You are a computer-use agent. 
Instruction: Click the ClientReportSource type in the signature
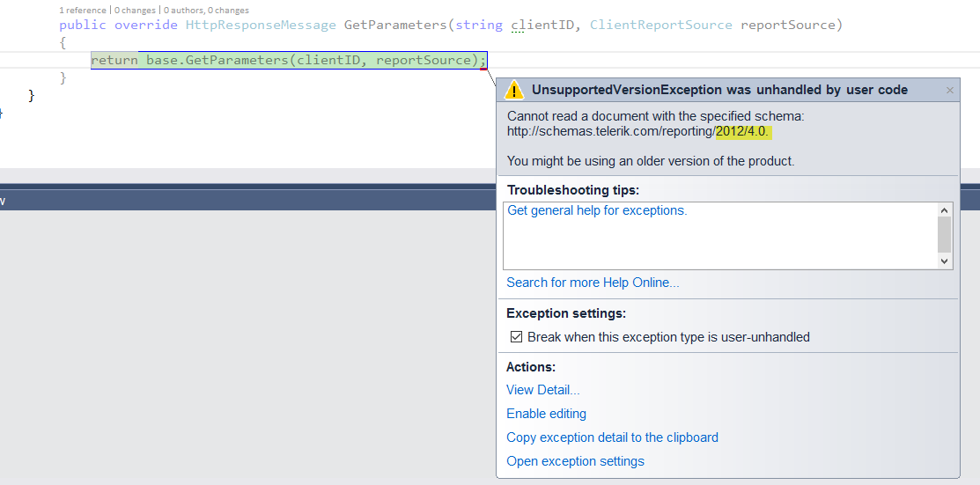coord(660,25)
